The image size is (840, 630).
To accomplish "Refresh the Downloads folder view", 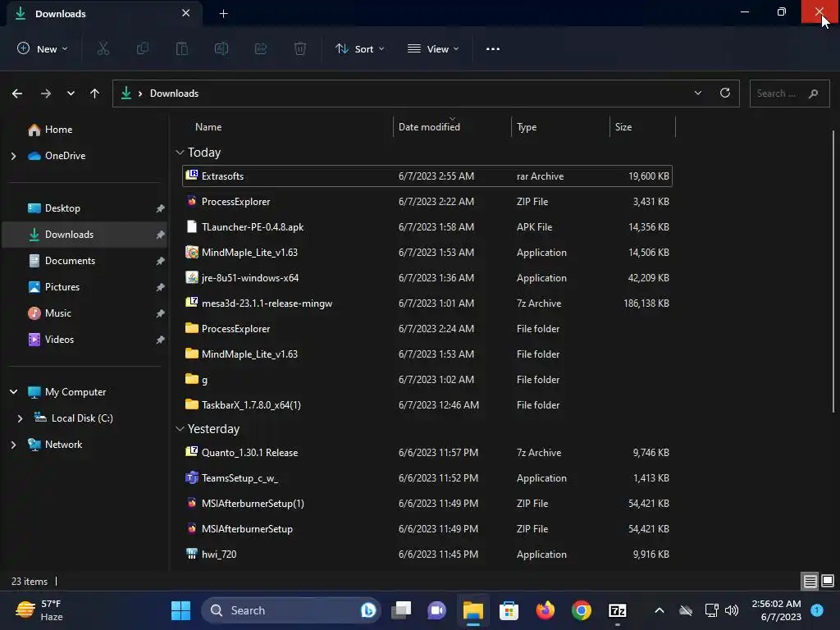I will click(725, 94).
